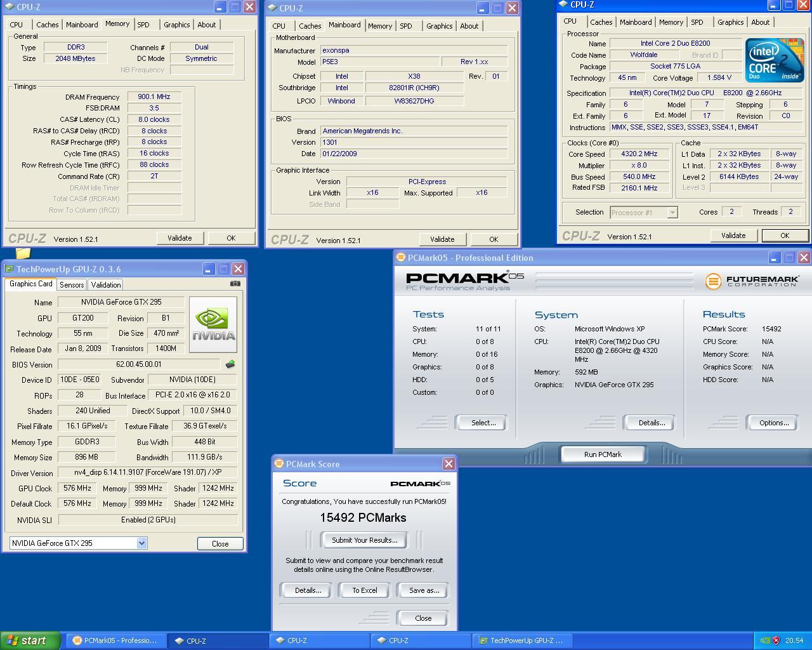Click the GPU-Z BIOS save chip icon

[230, 364]
